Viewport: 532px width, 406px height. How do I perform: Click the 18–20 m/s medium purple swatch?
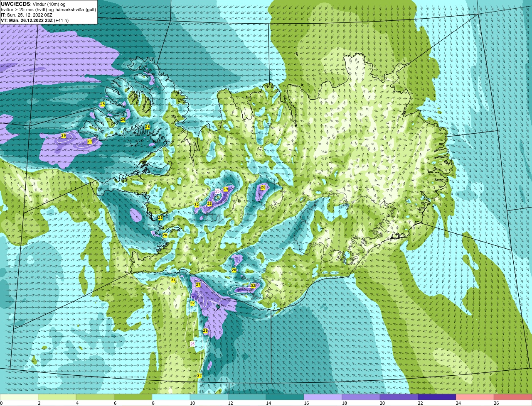click(x=361, y=397)
